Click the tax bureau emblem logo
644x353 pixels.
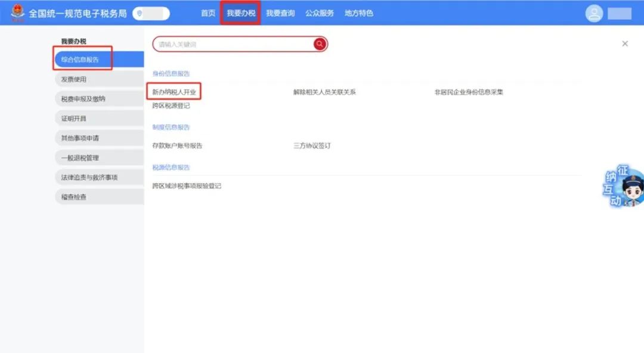18,13
